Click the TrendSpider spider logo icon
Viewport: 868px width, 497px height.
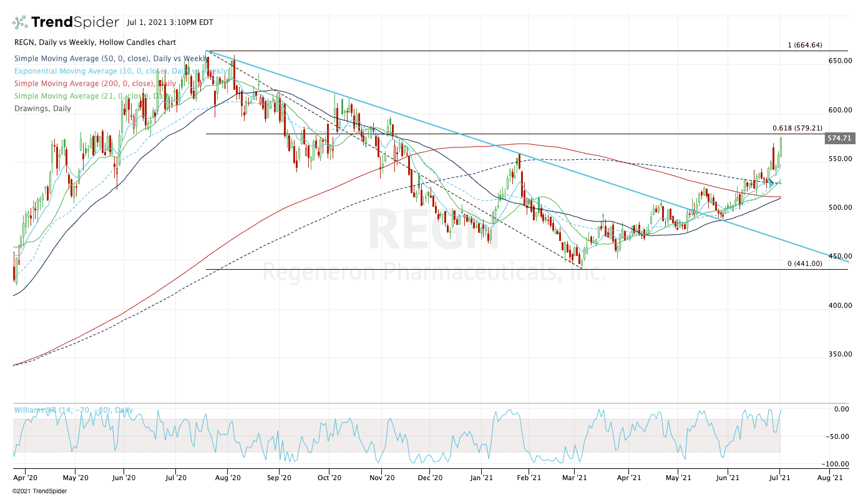(x=21, y=22)
